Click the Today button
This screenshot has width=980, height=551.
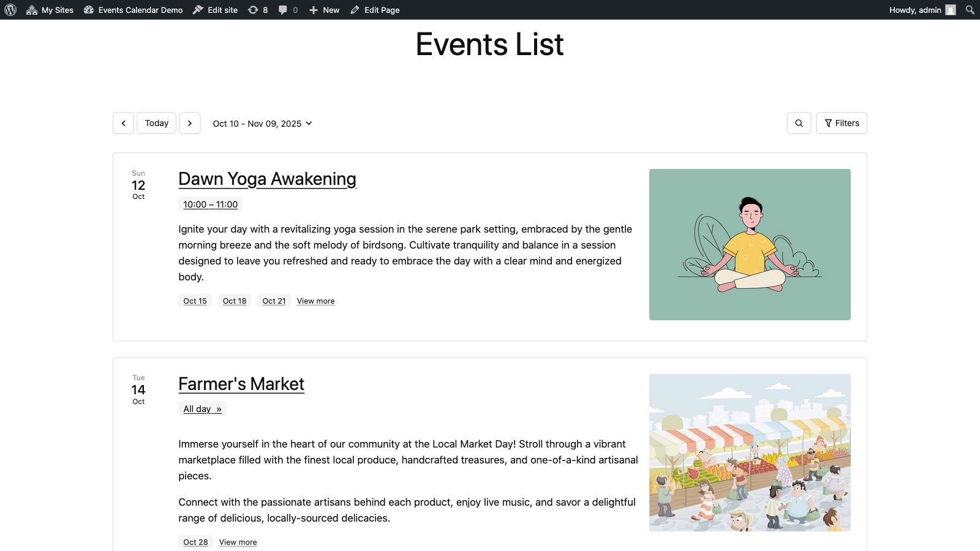pos(157,123)
